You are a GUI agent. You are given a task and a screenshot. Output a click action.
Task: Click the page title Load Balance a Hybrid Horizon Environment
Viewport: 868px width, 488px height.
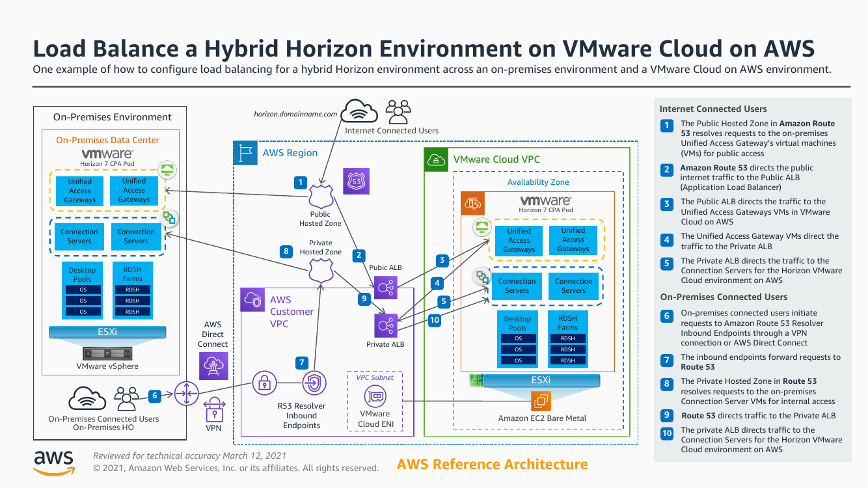point(424,49)
